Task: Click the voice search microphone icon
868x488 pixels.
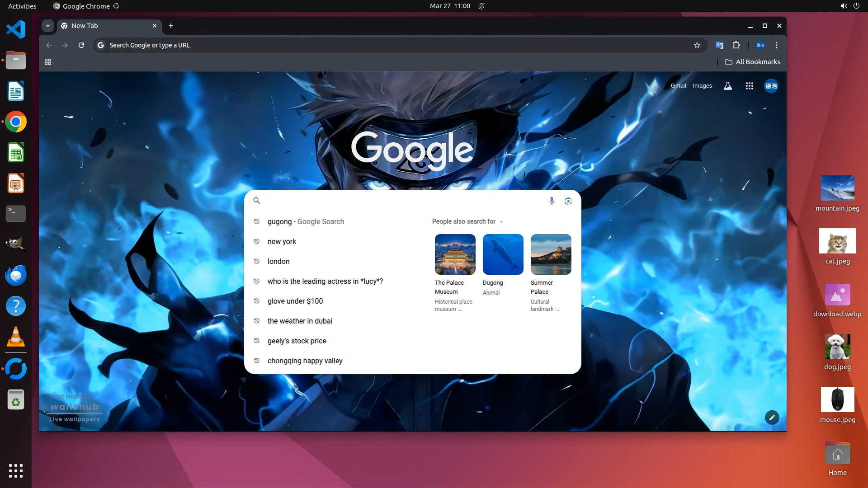Action: pos(552,201)
